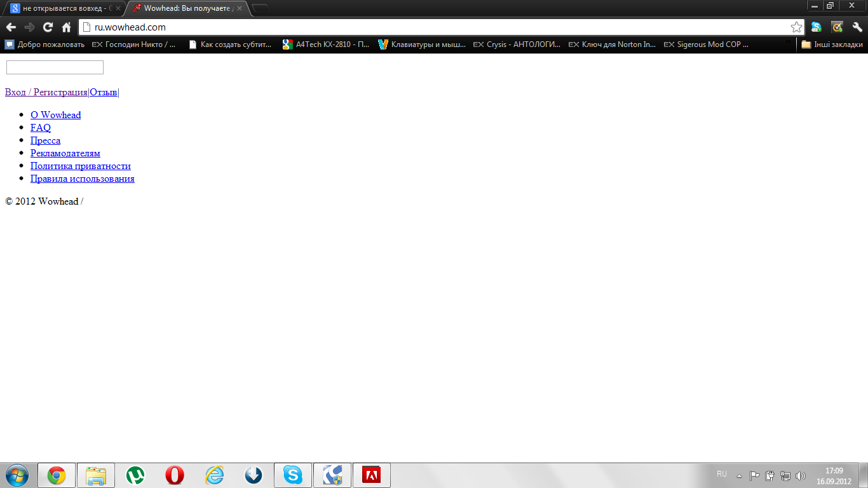Open the 'Отзыв' feedback link

click(x=104, y=92)
